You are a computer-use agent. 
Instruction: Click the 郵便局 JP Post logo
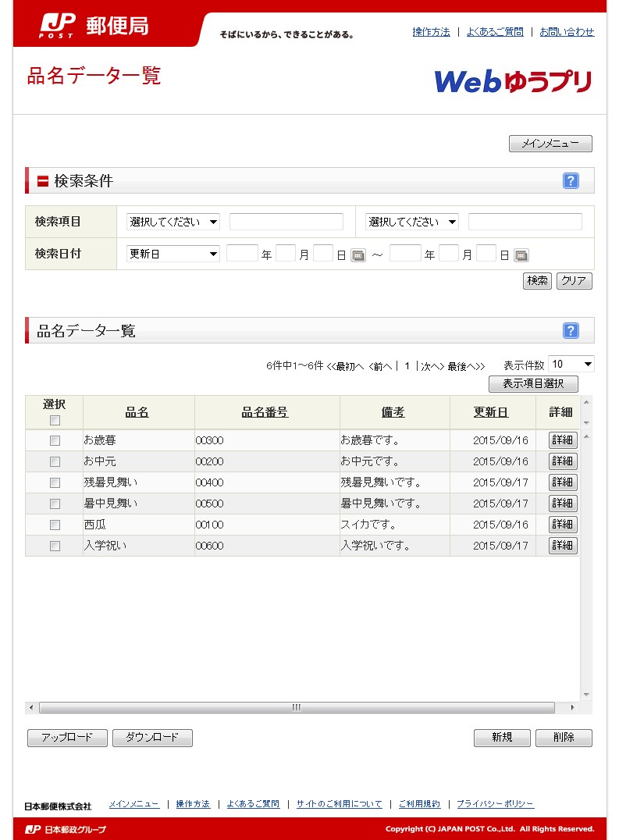[94, 26]
